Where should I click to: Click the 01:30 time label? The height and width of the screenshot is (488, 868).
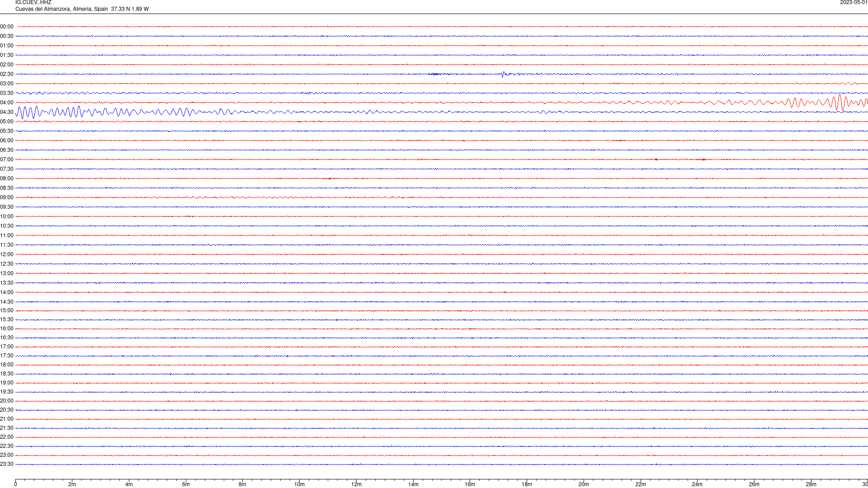click(7, 55)
